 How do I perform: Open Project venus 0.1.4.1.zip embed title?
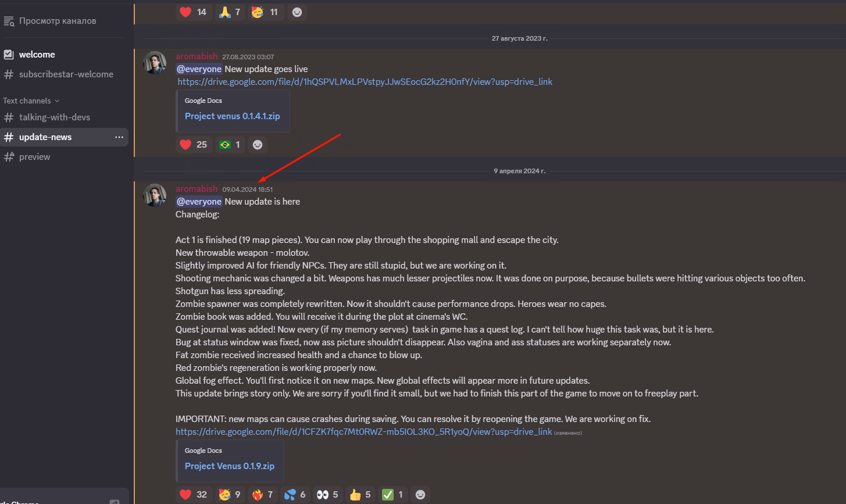pos(232,116)
